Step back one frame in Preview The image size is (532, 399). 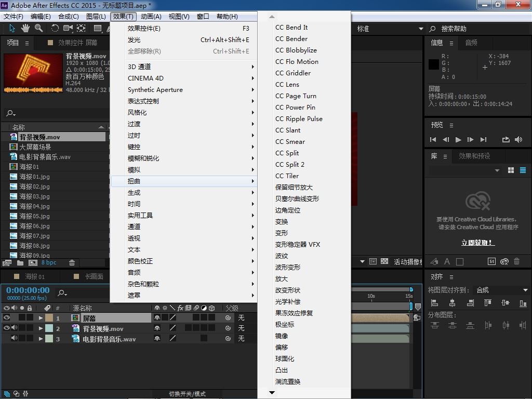(446, 139)
